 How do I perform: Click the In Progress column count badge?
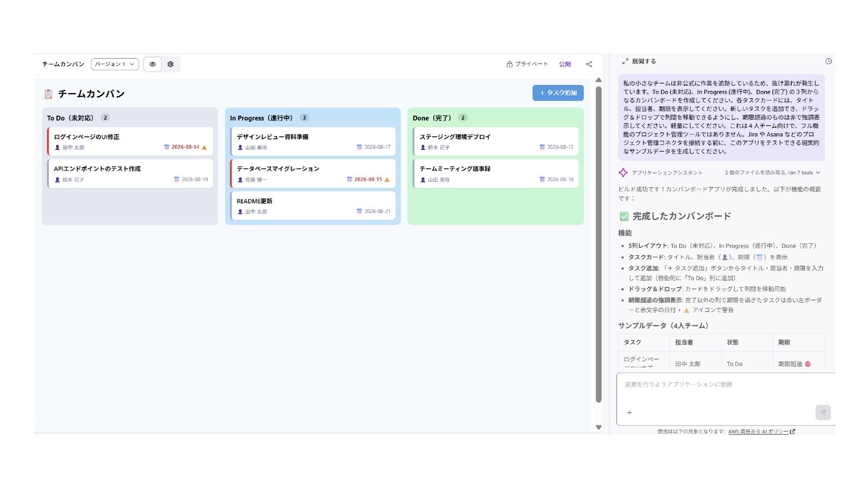[x=304, y=117]
